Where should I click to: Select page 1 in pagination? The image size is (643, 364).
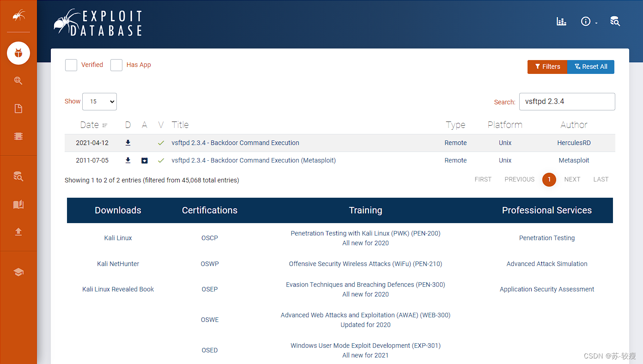549,180
